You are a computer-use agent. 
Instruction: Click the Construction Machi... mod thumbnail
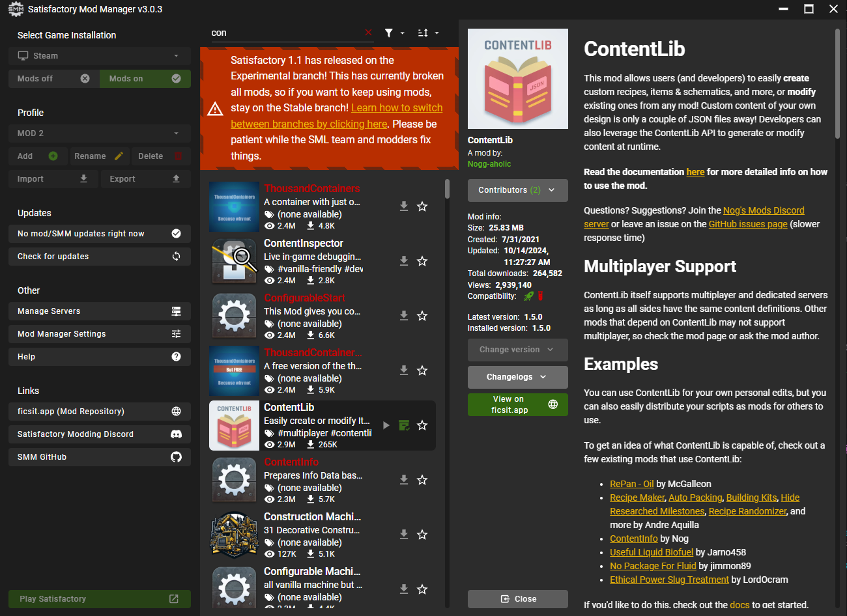pos(235,535)
